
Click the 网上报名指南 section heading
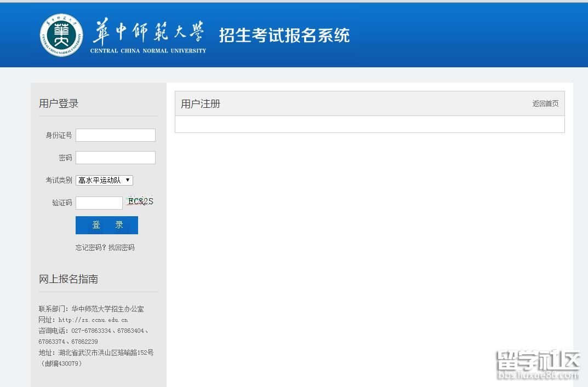point(68,279)
